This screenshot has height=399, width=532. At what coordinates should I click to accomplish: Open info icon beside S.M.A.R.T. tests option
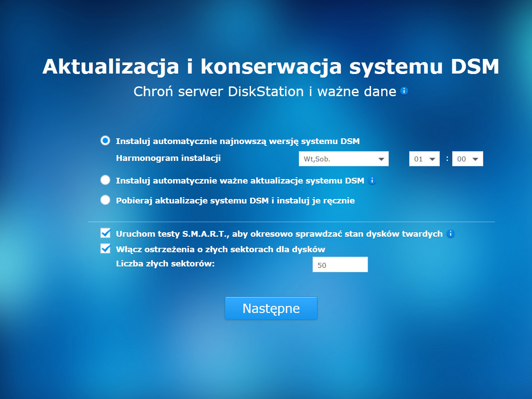tap(451, 234)
